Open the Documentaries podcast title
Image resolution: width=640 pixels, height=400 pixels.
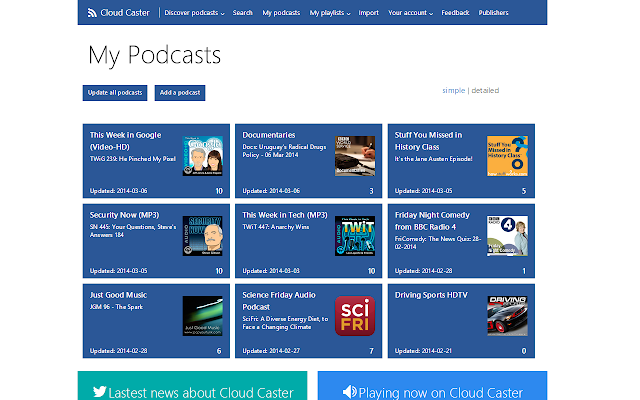point(268,134)
